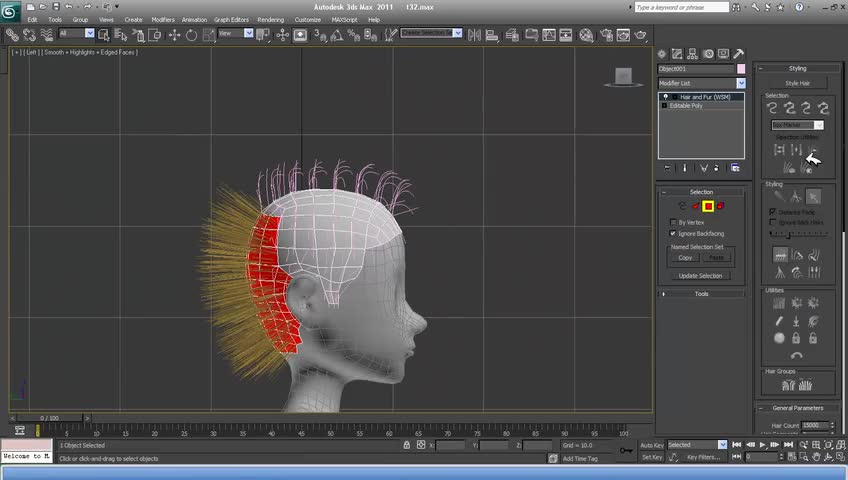Open the View reference coordinate dropdown
The width and height of the screenshot is (848, 480).
pos(236,34)
